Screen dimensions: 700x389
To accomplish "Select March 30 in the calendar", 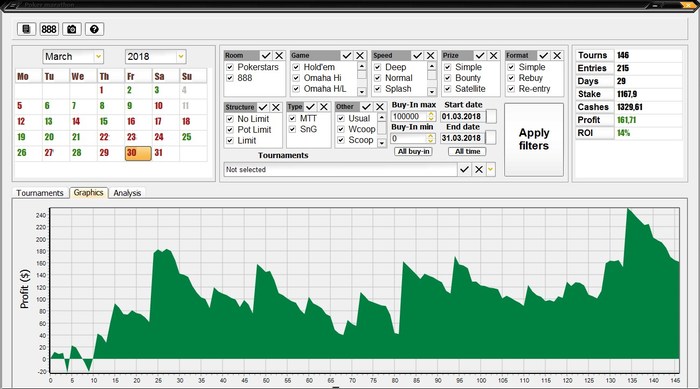I will 138,153.
